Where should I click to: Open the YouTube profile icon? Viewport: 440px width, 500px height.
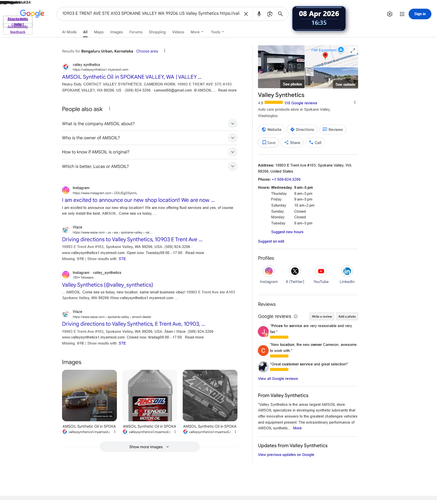[x=321, y=271]
